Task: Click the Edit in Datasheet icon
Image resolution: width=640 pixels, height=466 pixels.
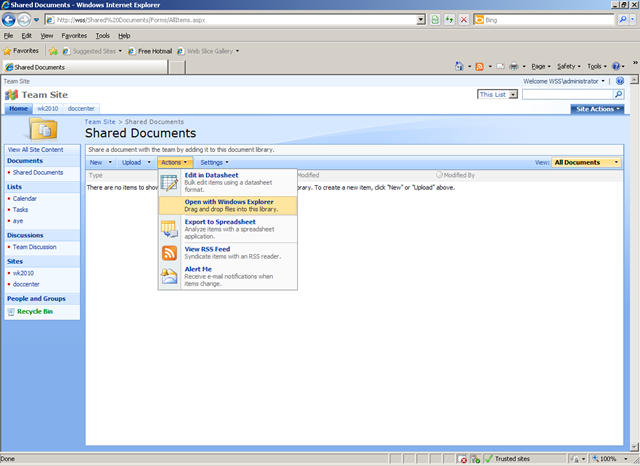Action: 169,182
